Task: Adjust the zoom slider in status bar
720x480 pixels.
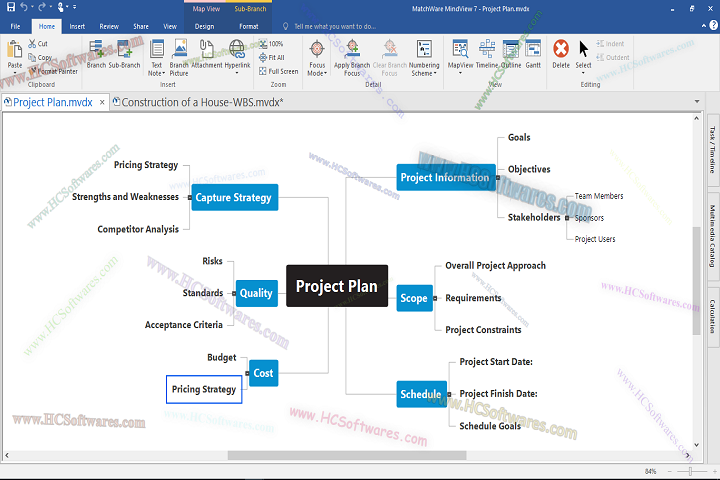Action: (x=690, y=471)
